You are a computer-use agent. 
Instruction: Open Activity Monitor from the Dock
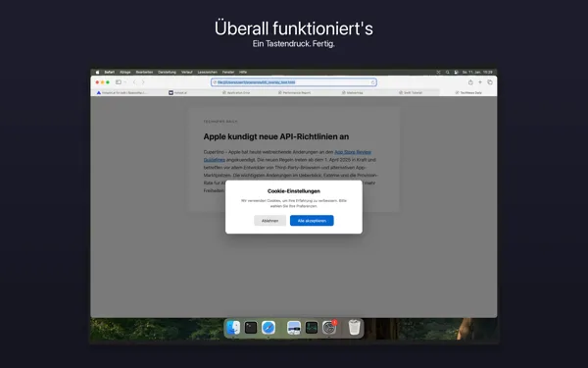click(312, 328)
